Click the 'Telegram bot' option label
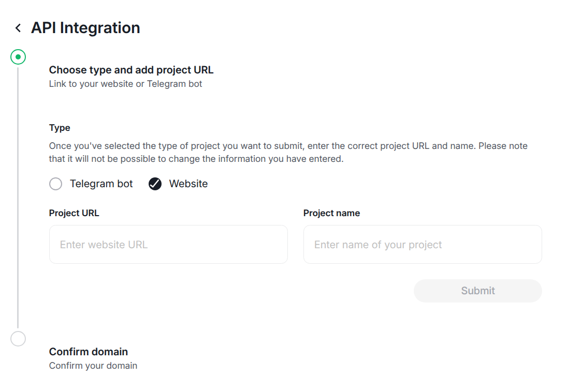 coord(101,184)
